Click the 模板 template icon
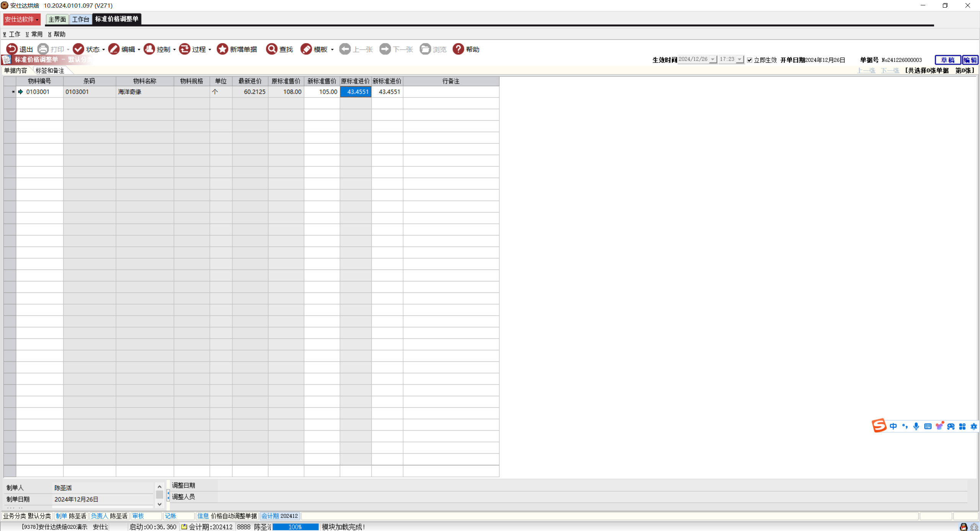This screenshot has width=980, height=531. [x=306, y=49]
